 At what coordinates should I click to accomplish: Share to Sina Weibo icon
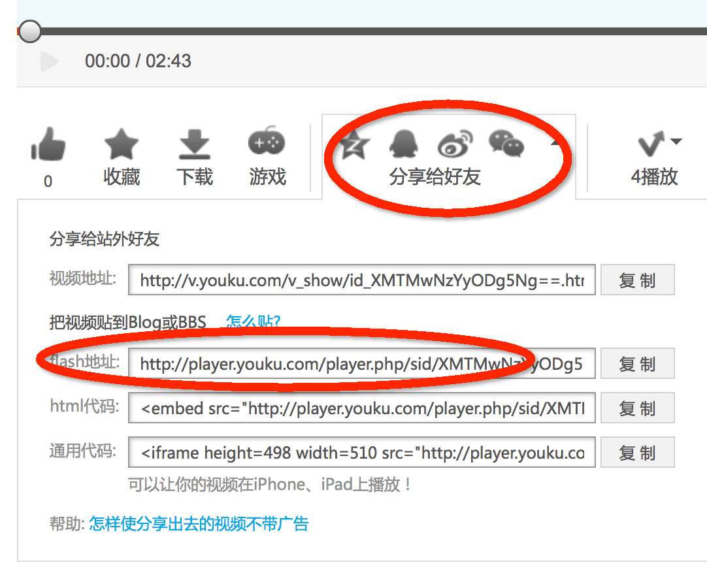click(455, 144)
